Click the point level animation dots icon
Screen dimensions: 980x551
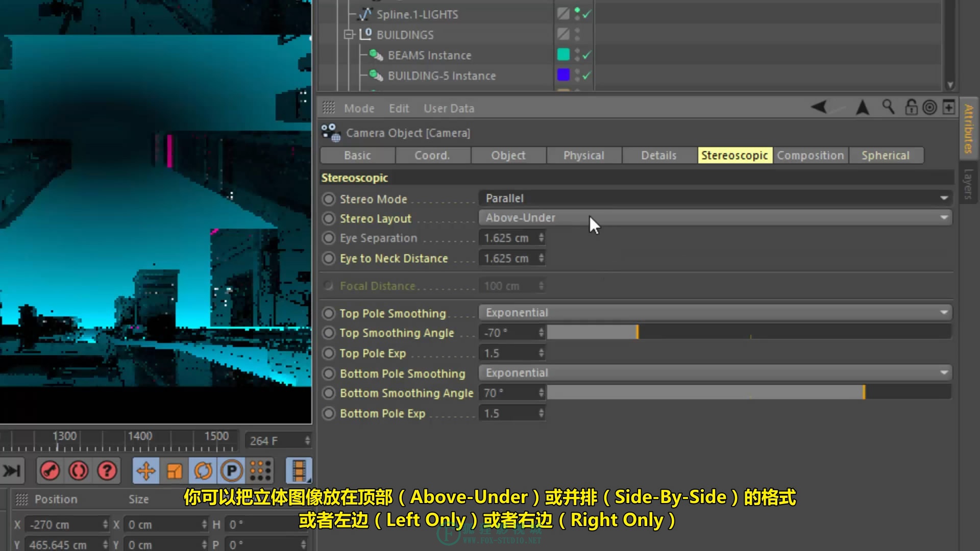(x=260, y=470)
